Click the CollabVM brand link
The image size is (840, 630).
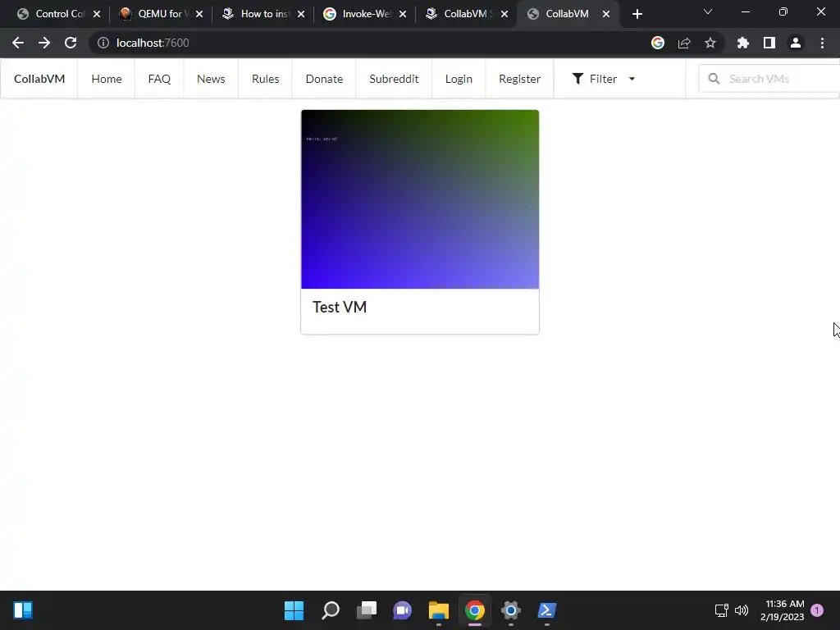39,79
